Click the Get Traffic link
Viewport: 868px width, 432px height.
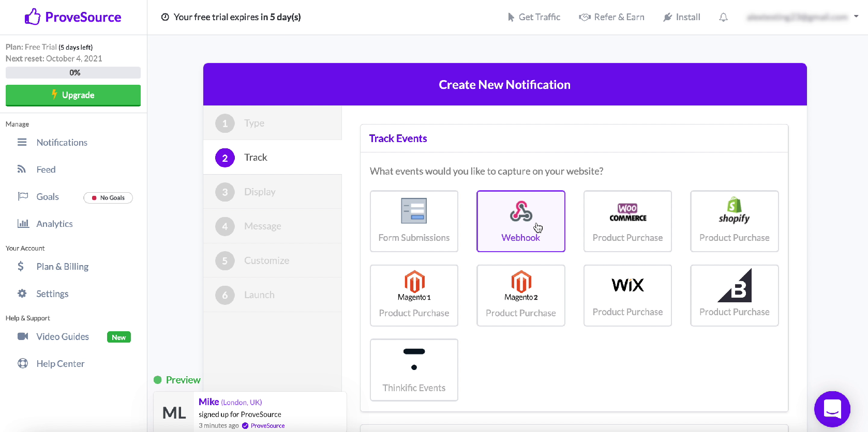pos(540,17)
